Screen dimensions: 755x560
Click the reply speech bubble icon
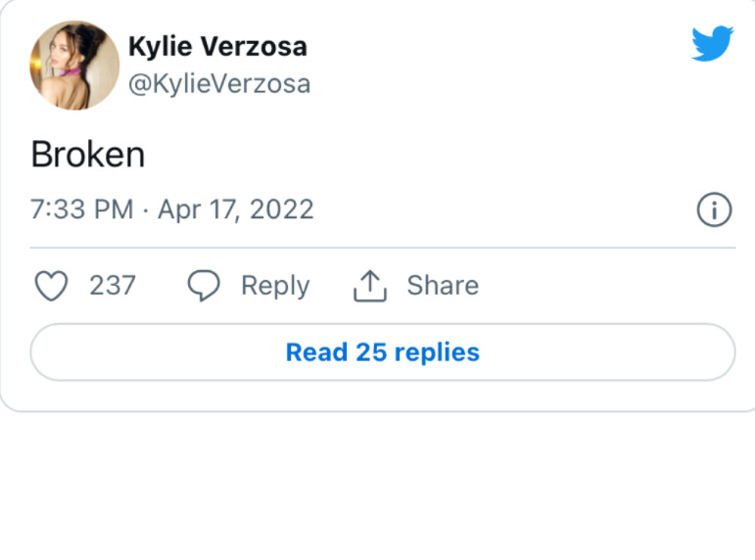204,286
